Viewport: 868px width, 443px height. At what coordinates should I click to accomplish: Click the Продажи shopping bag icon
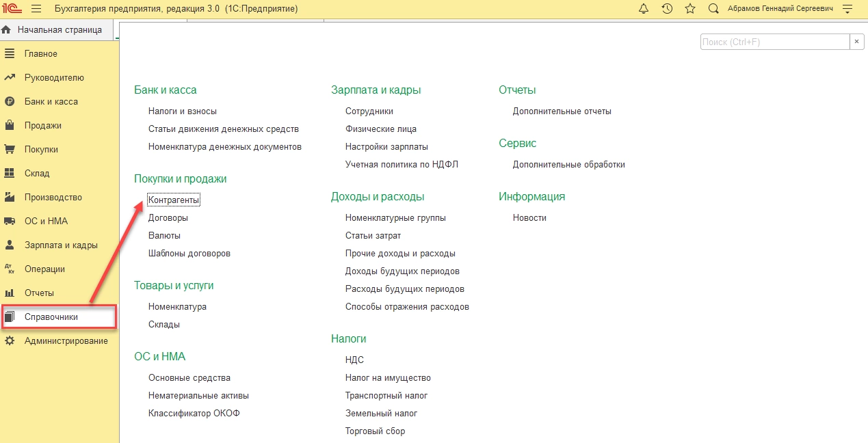tap(10, 126)
